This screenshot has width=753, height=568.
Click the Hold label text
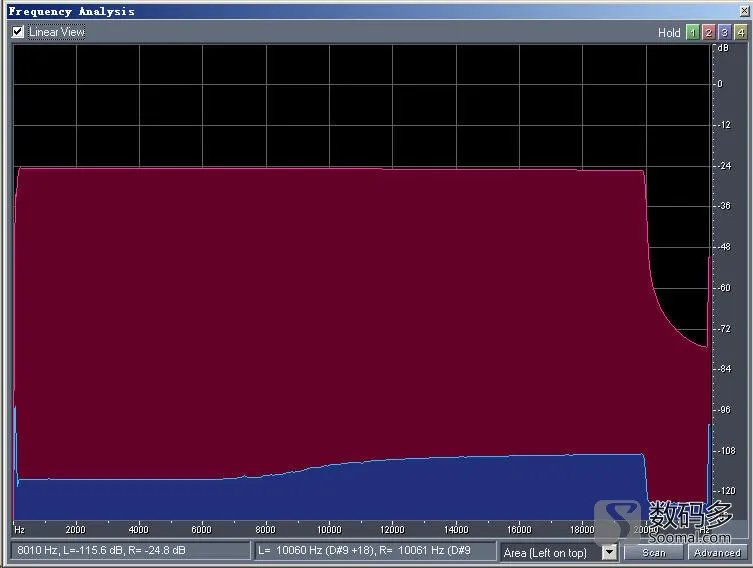pyautogui.click(x=669, y=33)
